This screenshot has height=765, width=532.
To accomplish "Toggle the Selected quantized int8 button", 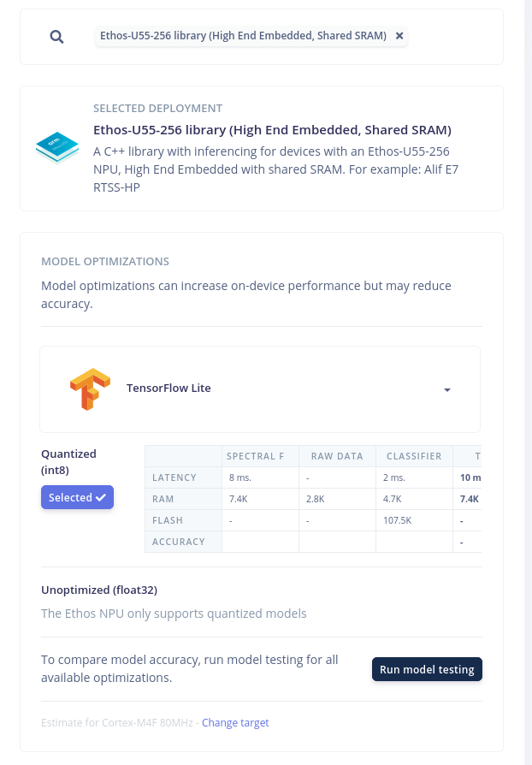I will 77,497.
